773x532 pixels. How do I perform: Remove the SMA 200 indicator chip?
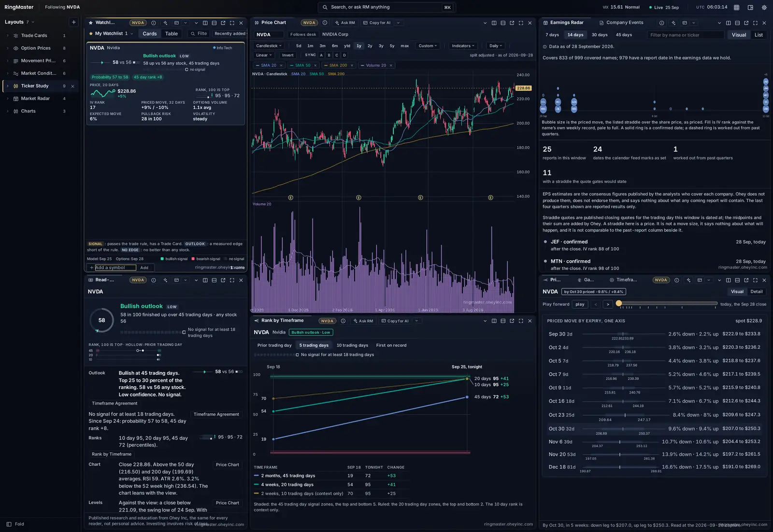point(352,66)
